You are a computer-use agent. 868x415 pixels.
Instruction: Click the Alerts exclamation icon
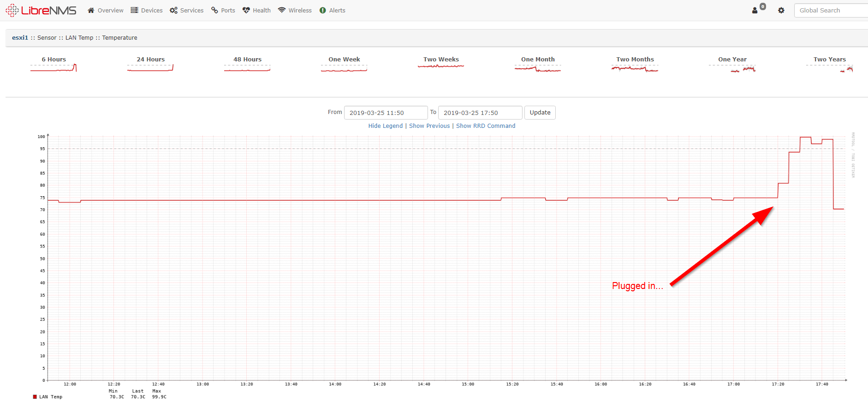[x=323, y=10]
